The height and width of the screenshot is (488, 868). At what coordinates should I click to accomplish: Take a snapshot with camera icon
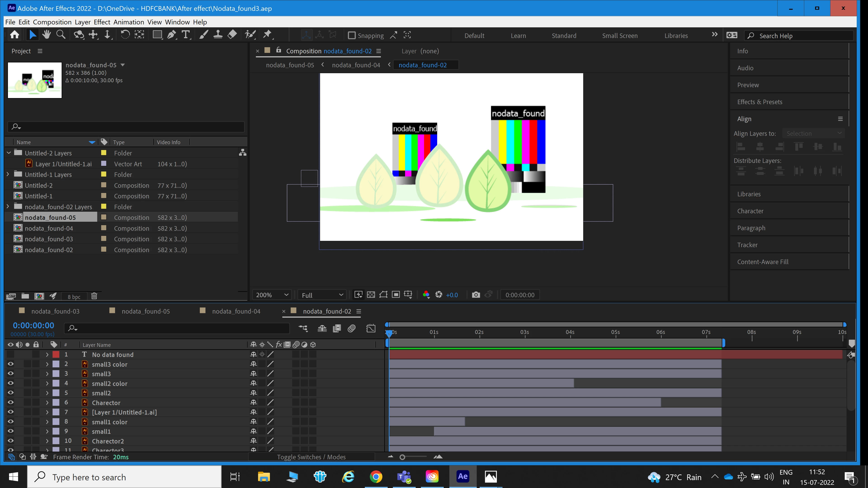pos(475,295)
